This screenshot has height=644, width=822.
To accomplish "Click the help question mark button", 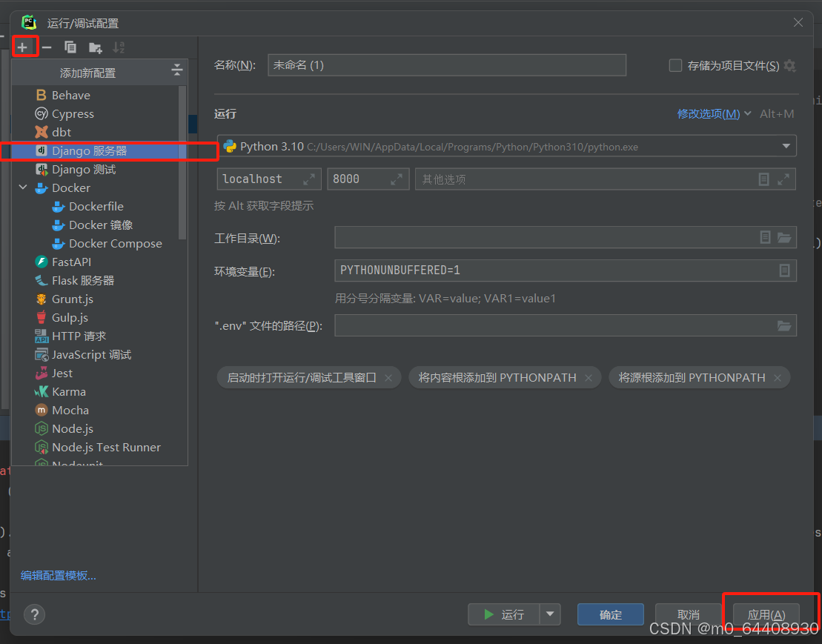I will (35, 614).
